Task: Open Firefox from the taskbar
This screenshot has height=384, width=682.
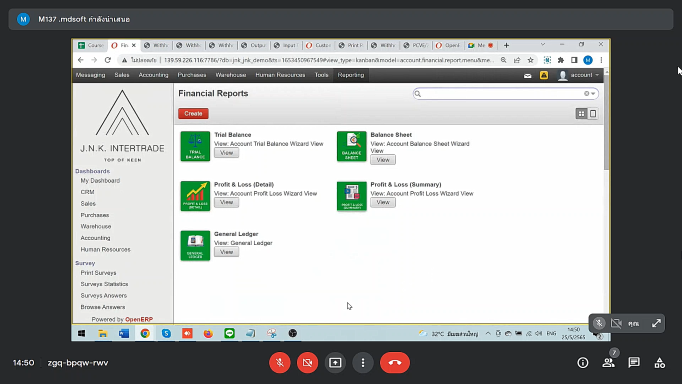Action: (208, 334)
